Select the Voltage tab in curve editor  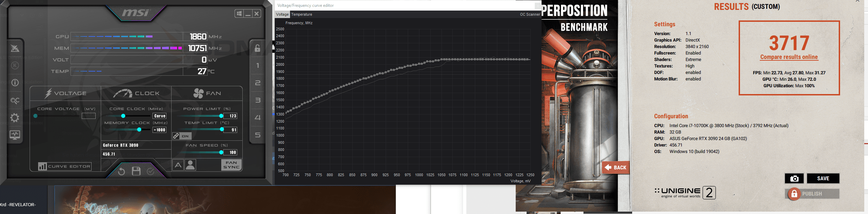[x=282, y=14]
